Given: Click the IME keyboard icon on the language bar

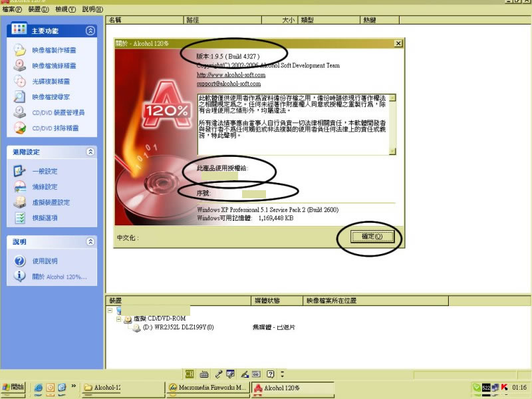Looking at the screenshot, I should pyautogui.click(x=204, y=374).
